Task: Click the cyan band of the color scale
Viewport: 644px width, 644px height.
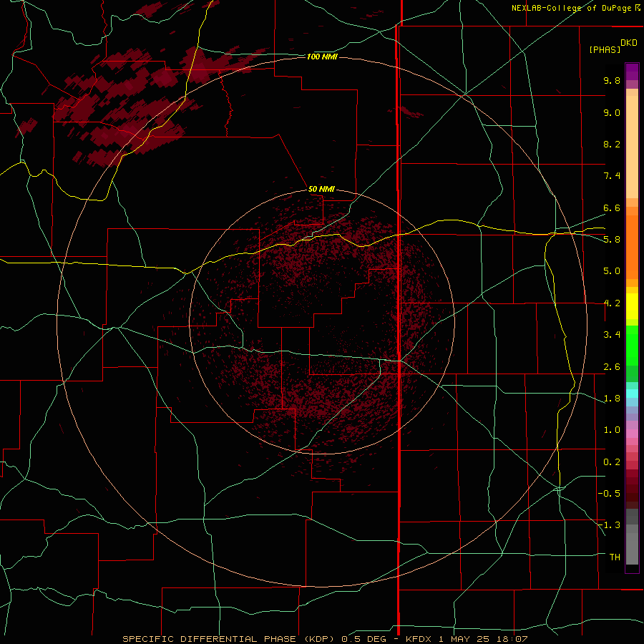Action: click(x=632, y=394)
